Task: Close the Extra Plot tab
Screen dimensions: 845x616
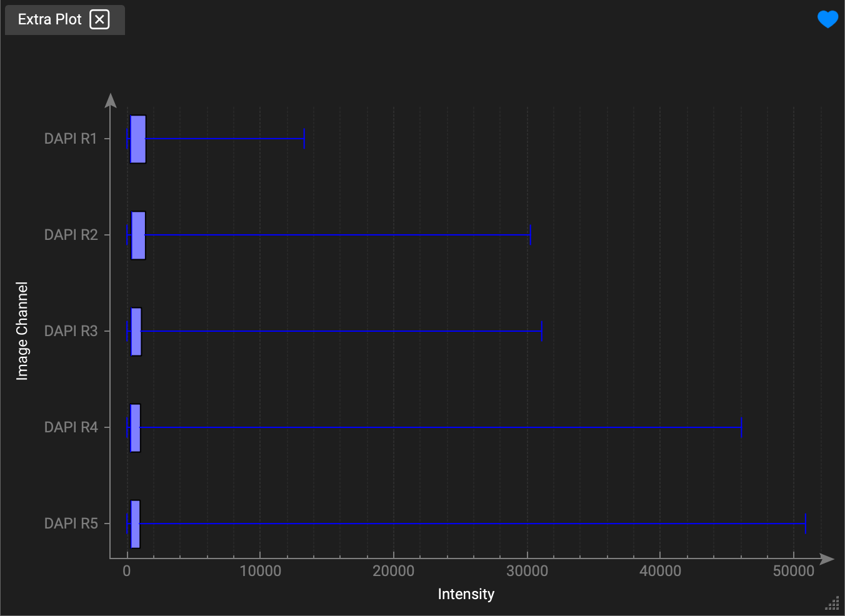Action: 99,19
